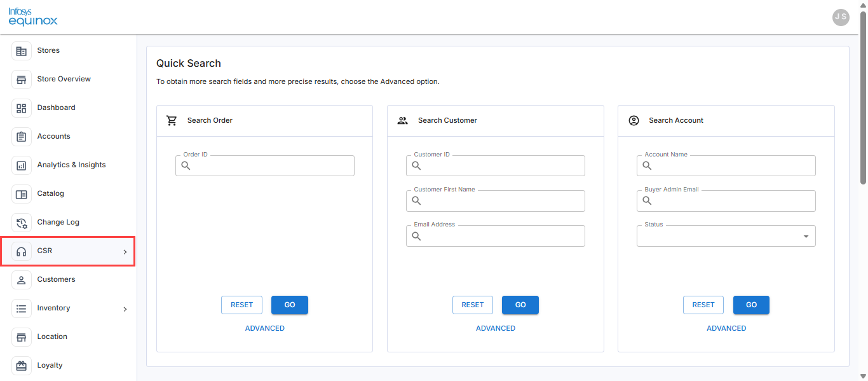The width and height of the screenshot is (868, 381).
Task: Open the Accounts clipboard icon
Action: pyautogui.click(x=22, y=137)
